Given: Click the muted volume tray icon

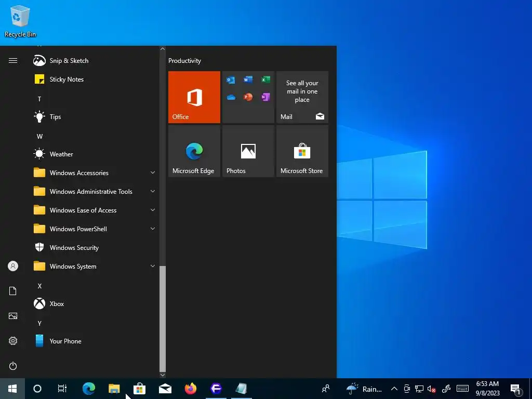Looking at the screenshot, I should click(432, 389).
